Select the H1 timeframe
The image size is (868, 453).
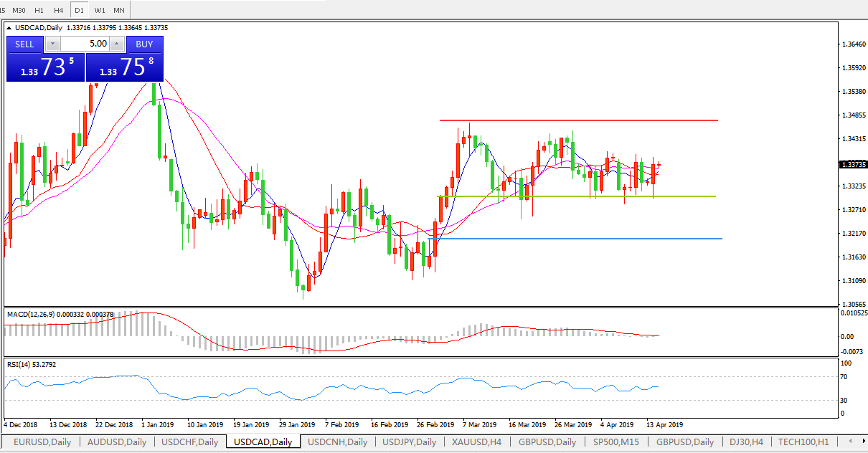39,10
